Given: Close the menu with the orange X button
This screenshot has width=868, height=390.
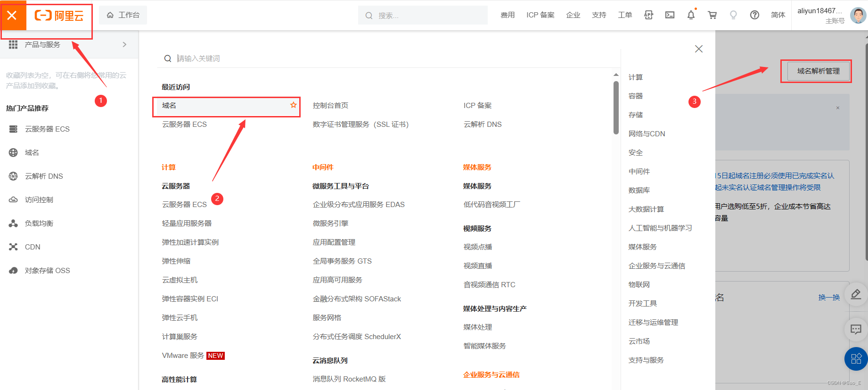Looking at the screenshot, I should [12, 15].
